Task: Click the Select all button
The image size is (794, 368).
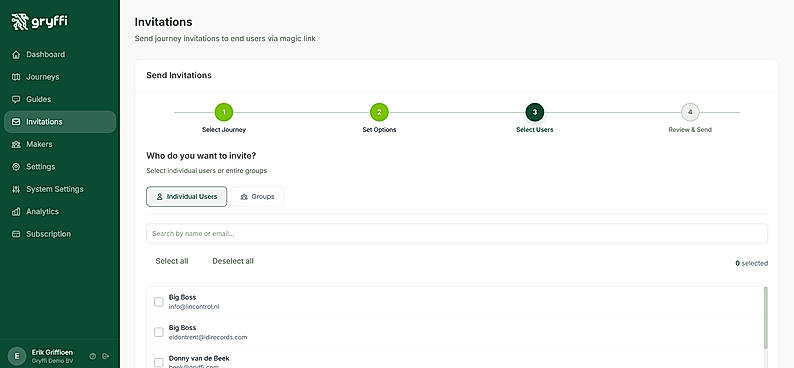Action: (172, 261)
